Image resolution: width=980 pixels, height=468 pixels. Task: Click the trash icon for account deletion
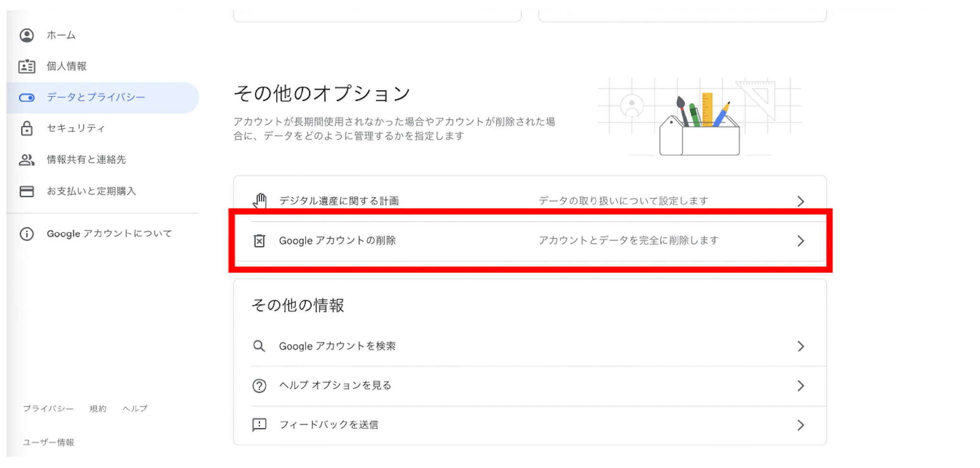(259, 241)
